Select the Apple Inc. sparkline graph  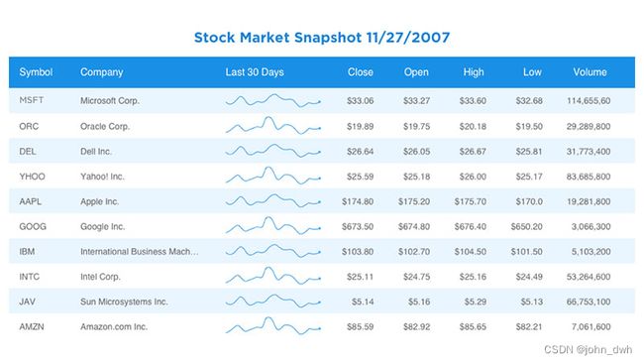coord(273,200)
